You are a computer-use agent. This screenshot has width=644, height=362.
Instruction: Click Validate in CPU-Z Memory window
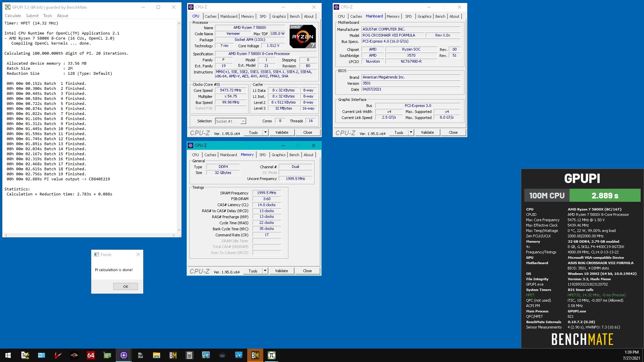[281, 271]
